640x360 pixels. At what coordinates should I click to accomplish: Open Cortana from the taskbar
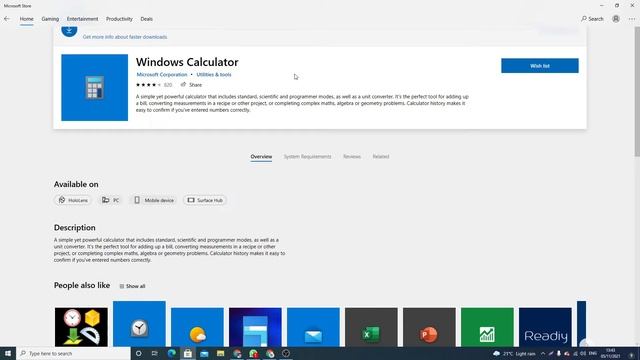pyautogui.click(x=138, y=353)
